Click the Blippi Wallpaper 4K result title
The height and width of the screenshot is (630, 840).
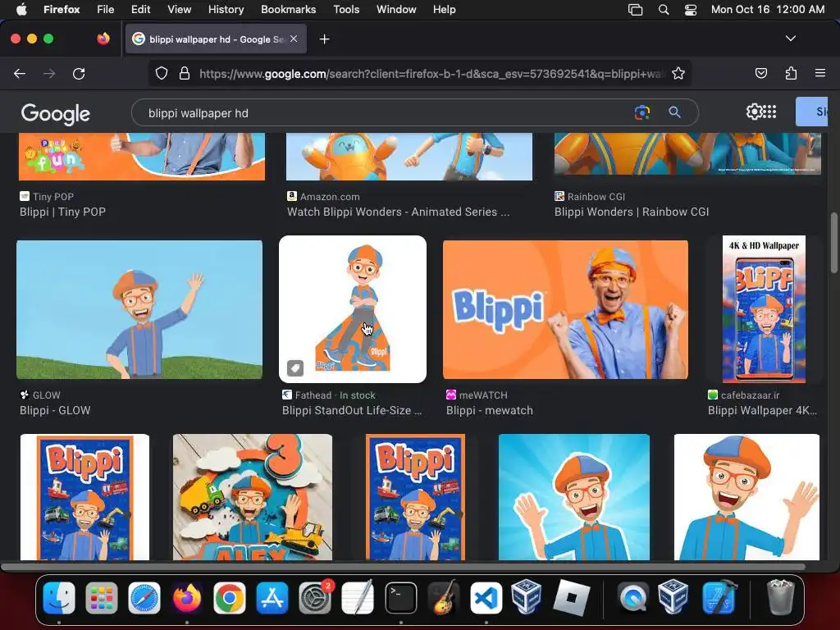click(762, 410)
